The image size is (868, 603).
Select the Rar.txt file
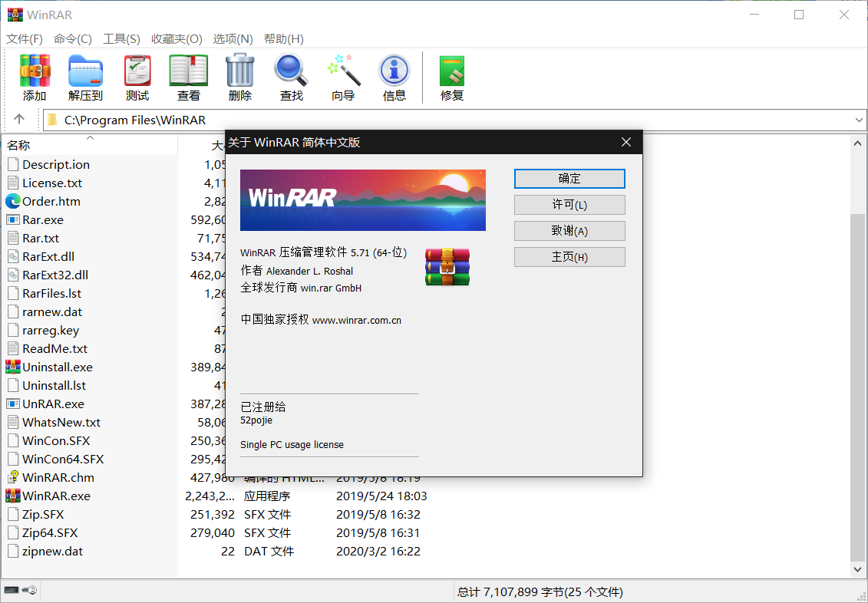tap(41, 239)
